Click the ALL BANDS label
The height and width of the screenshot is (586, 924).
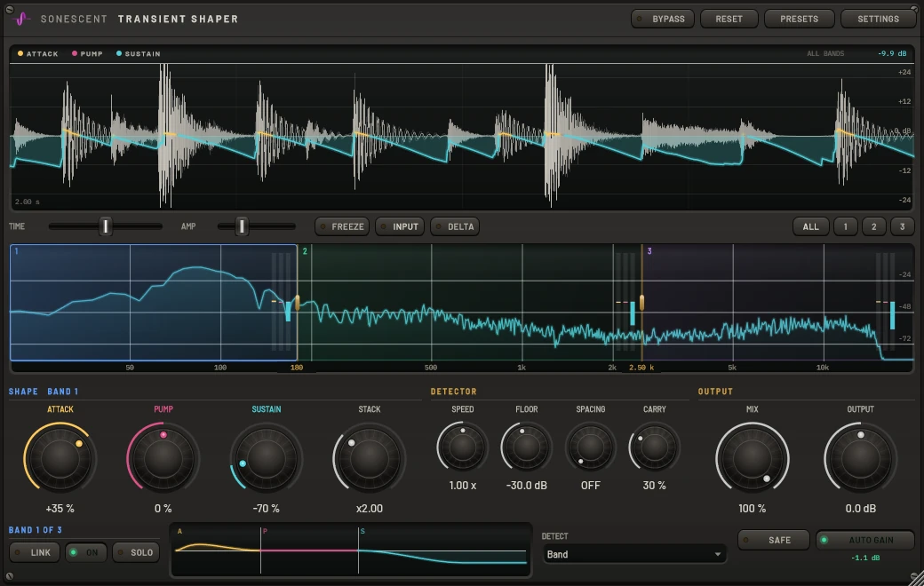825,53
